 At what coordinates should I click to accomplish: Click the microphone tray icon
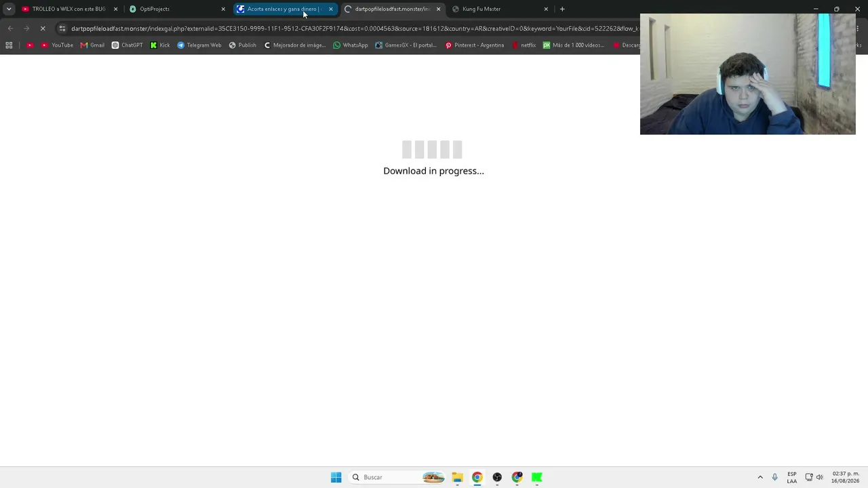775,477
